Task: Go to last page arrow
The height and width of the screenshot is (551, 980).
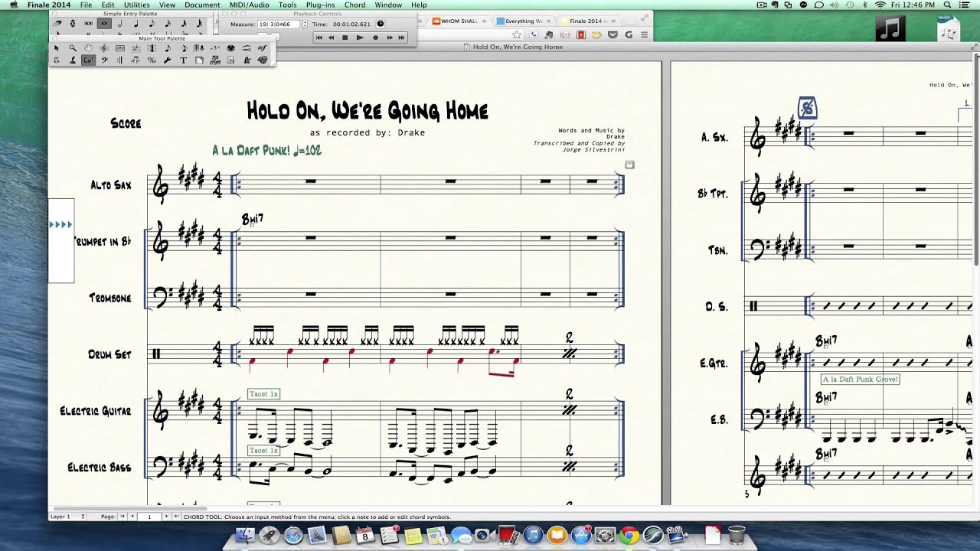Action: (175, 517)
